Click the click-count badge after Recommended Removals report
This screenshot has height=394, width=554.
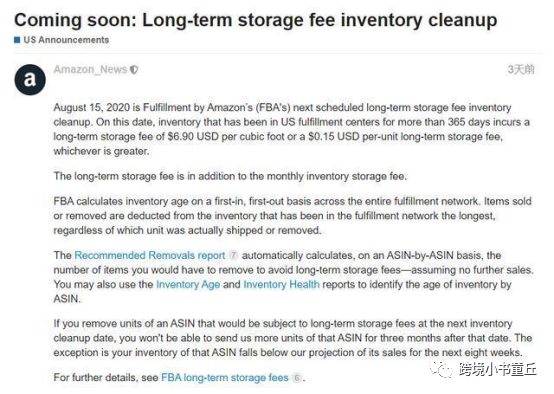[233, 255]
